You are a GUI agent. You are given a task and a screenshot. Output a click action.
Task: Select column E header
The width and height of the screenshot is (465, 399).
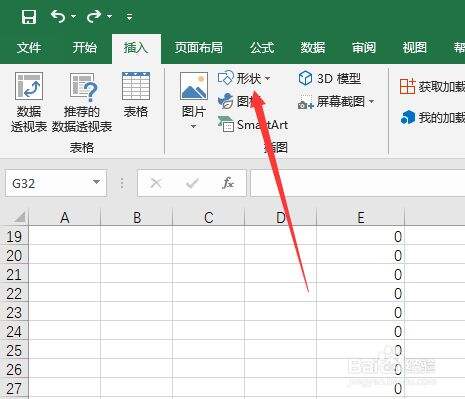click(x=360, y=217)
